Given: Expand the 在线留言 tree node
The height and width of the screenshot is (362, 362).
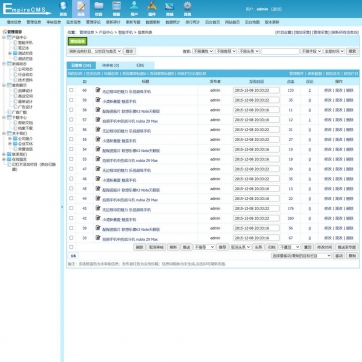Looking at the screenshot, I should tap(4, 159).
